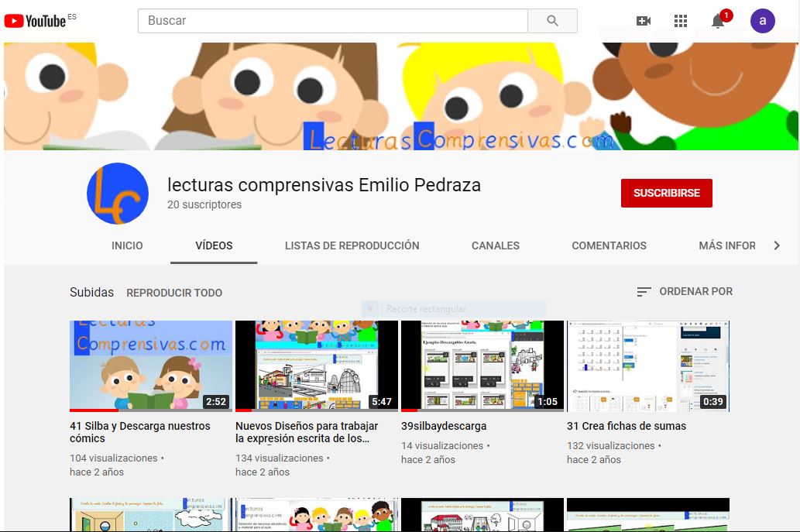The height and width of the screenshot is (532, 800).
Task: Open title Nuevos Diseños para trabajar
Action: (307, 432)
